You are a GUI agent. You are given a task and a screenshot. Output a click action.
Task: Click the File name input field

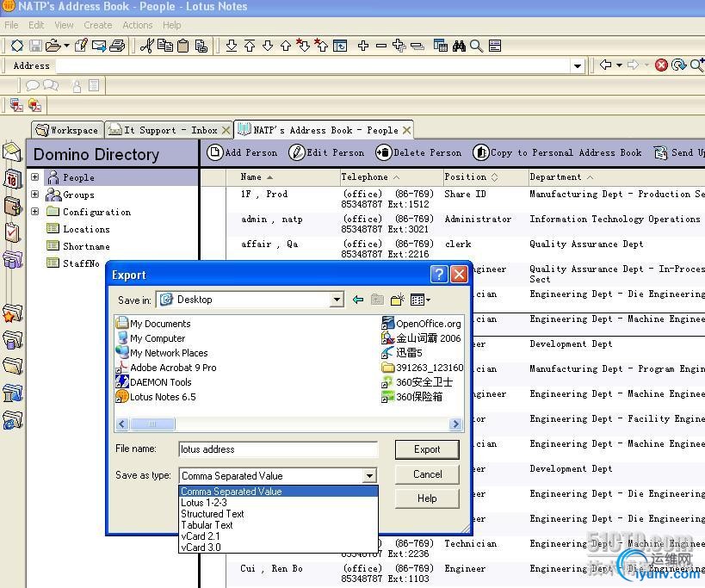(278, 449)
